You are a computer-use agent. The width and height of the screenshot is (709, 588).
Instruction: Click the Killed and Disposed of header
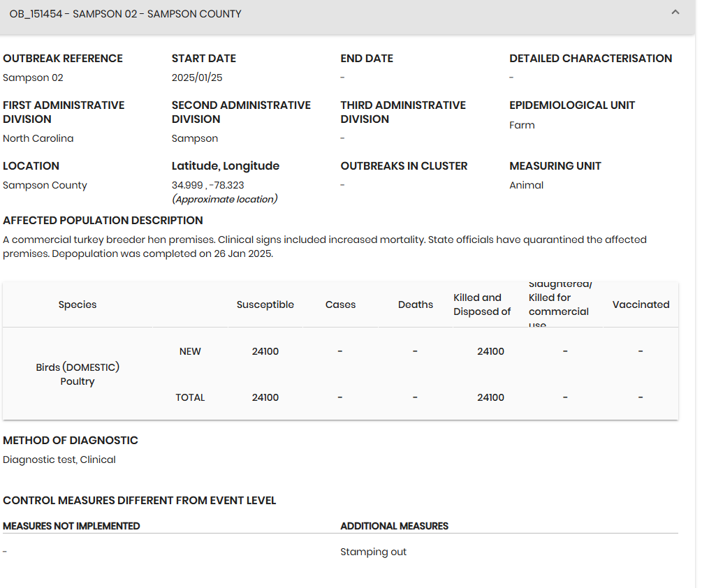(482, 304)
